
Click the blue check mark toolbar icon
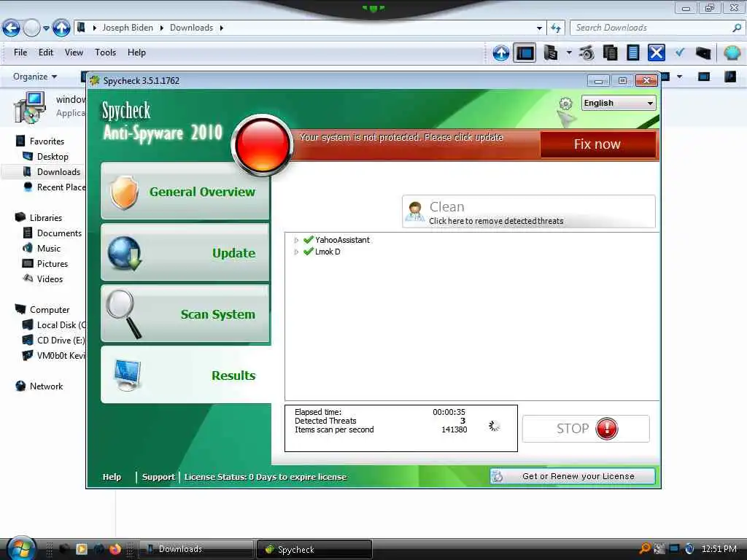pyautogui.click(x=680, y=52)
